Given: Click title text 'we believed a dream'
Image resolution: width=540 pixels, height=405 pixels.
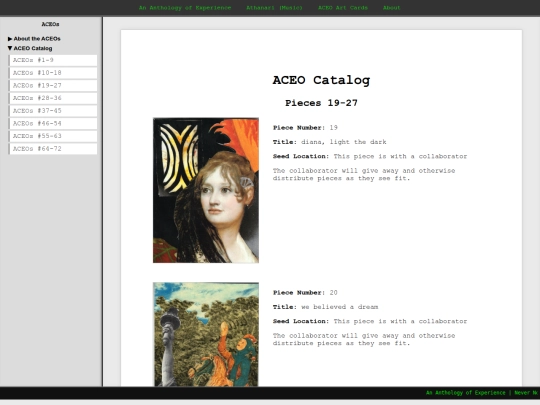Looking at the screenshot, I should click(340, 307).
